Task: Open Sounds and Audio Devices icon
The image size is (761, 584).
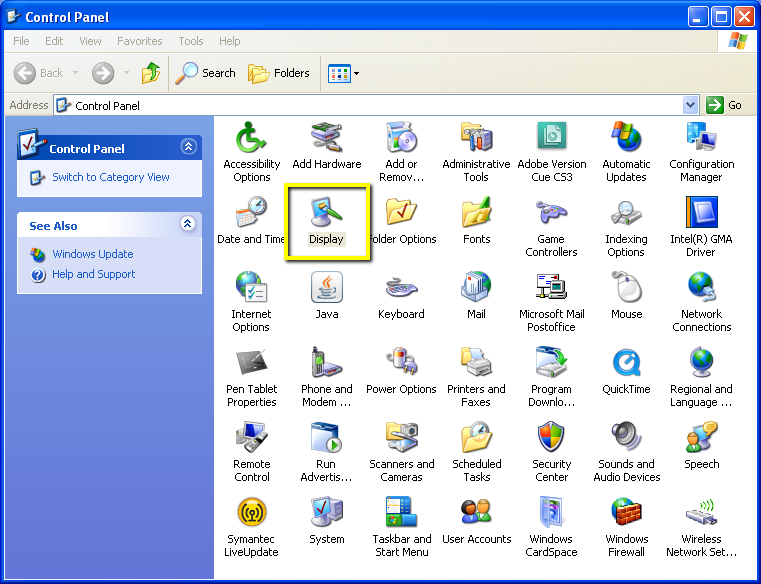Action: [626, 437]
